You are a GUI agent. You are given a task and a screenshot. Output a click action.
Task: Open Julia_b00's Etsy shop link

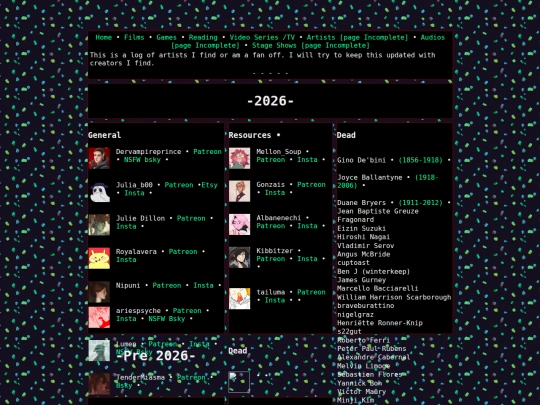point(209,185)
